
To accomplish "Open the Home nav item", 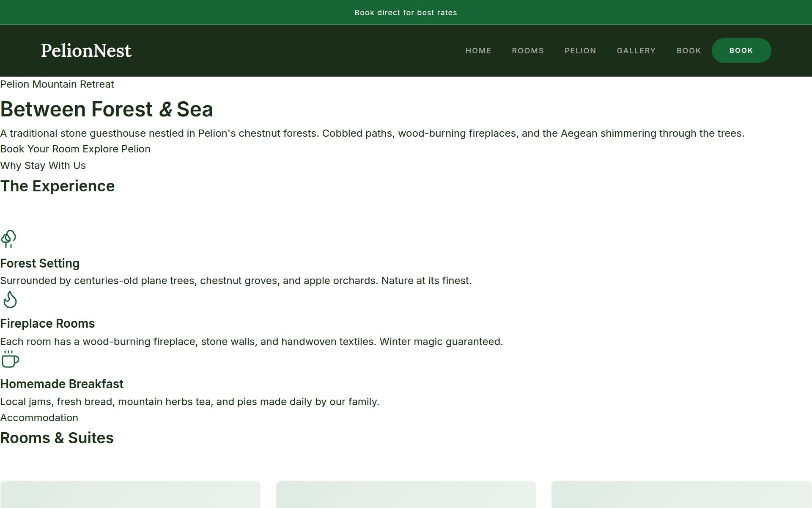I will tap(478, 51).
